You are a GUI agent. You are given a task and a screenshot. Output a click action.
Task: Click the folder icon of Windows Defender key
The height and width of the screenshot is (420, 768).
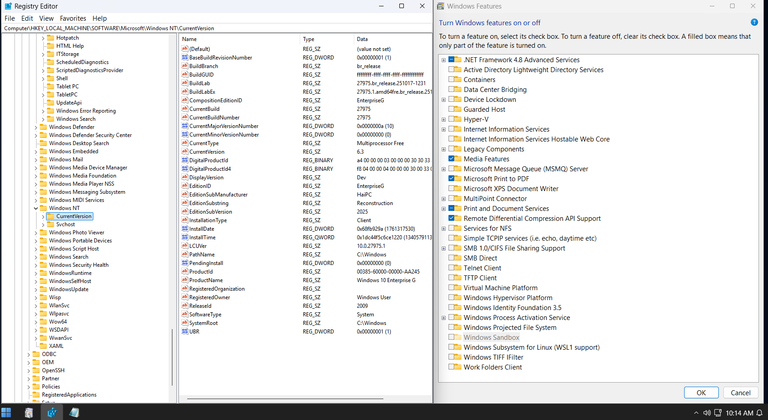43,127
